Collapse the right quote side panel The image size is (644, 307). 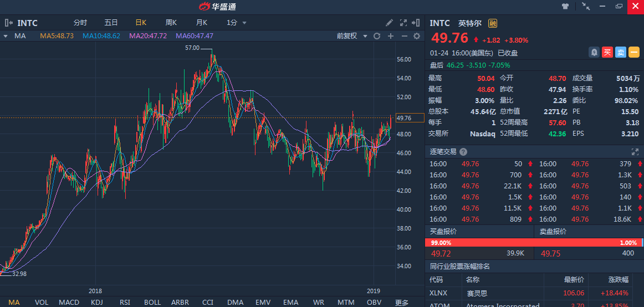[416, 23]
